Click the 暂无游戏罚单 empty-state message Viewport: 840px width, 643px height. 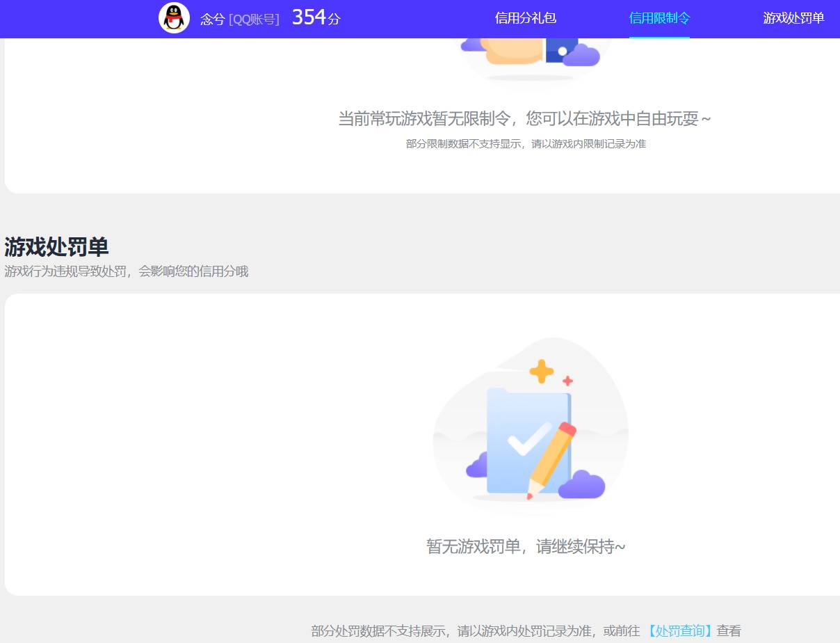point(525,547)
